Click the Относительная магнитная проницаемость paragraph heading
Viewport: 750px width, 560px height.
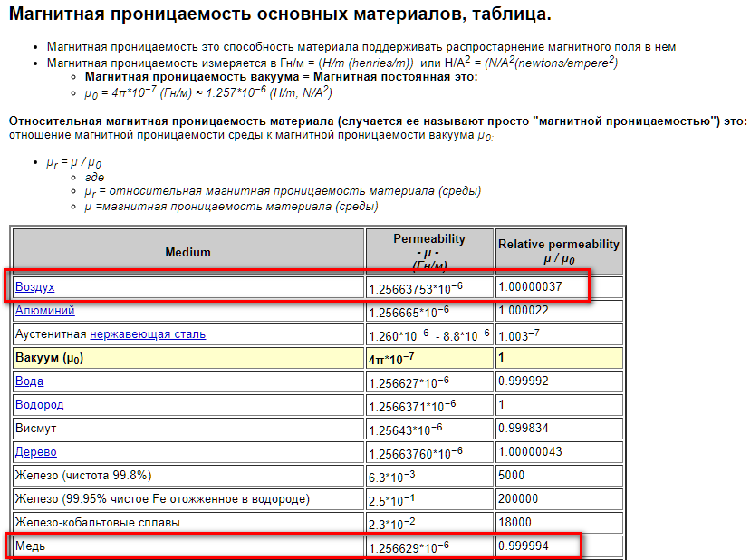(x=378, y=121)
